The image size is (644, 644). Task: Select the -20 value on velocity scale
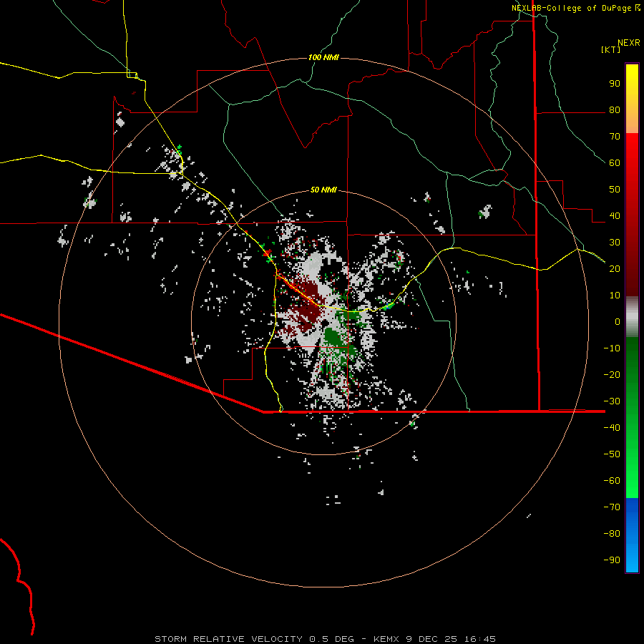[612, 375]
